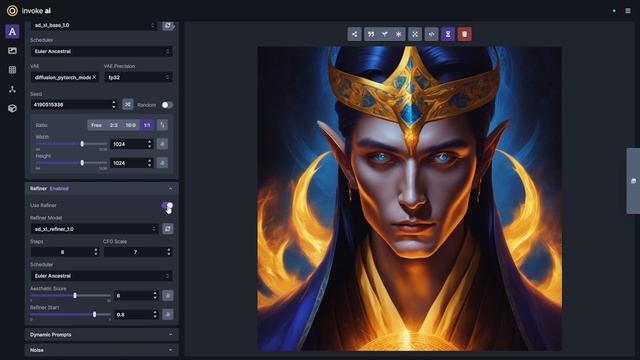
Task: Delete the current image
Action: tap(464, 34)
